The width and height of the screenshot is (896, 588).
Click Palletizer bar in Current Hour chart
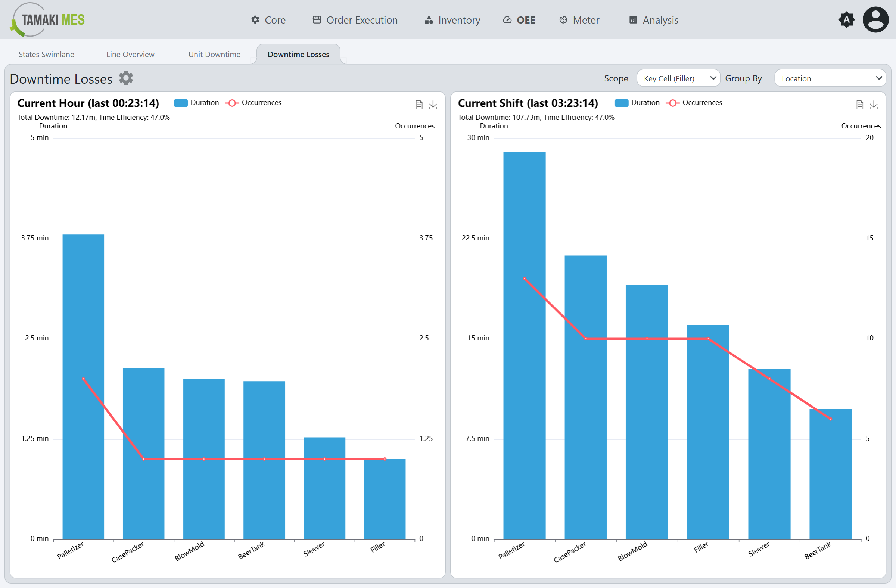83,387
